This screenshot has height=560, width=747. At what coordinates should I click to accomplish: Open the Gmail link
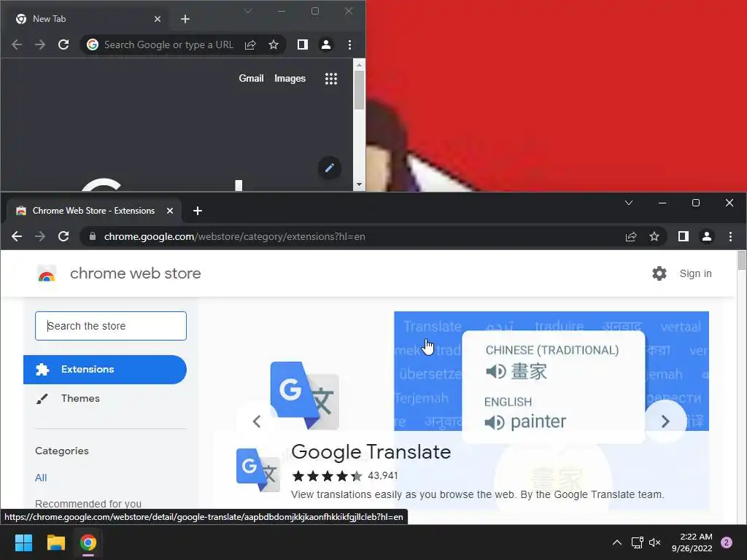[x=251, y=79]
